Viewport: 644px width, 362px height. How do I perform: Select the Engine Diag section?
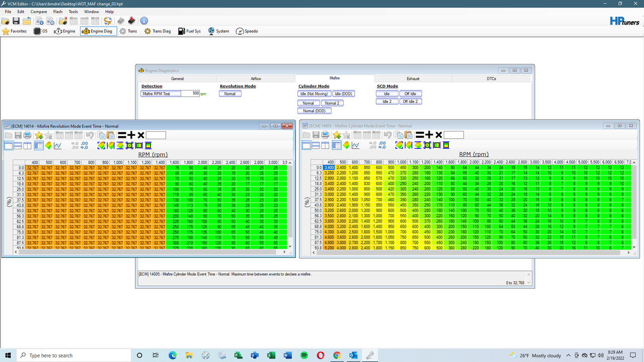pos(98,31)
